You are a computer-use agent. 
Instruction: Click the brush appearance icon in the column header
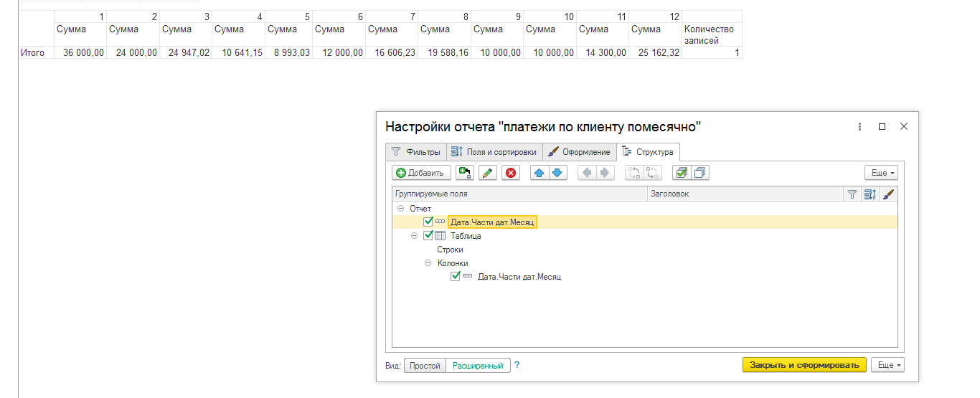(x=888, y=194)
